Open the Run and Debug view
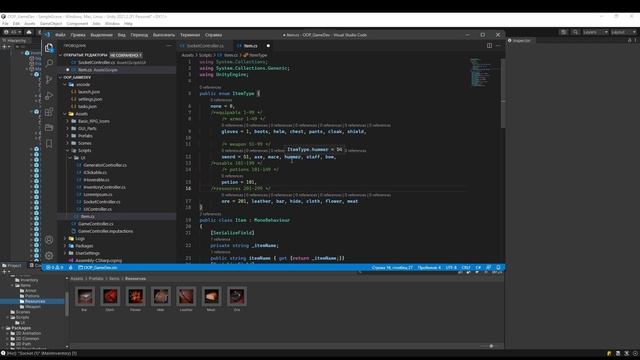This screenshot has width=640, height=360. [49, 96]
